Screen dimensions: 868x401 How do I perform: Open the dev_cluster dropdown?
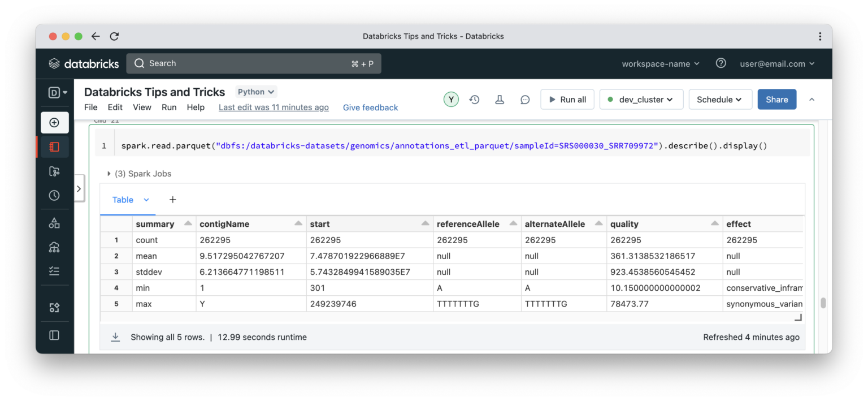coord(641,99)
